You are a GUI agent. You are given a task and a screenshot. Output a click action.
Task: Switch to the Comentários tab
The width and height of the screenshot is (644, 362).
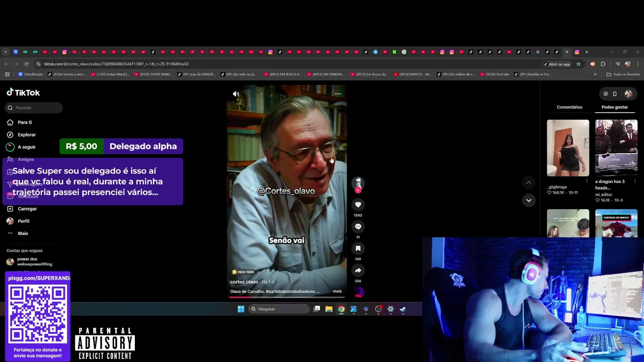click(569, 107)
